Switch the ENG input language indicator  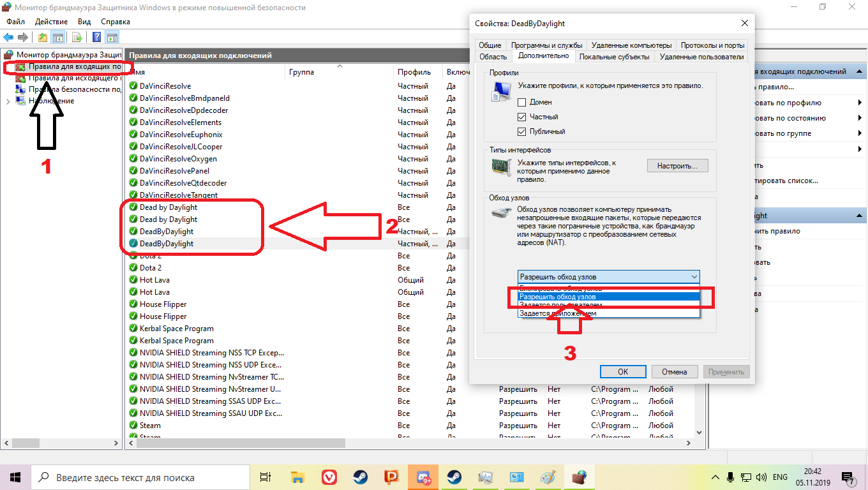pos(780,477)
